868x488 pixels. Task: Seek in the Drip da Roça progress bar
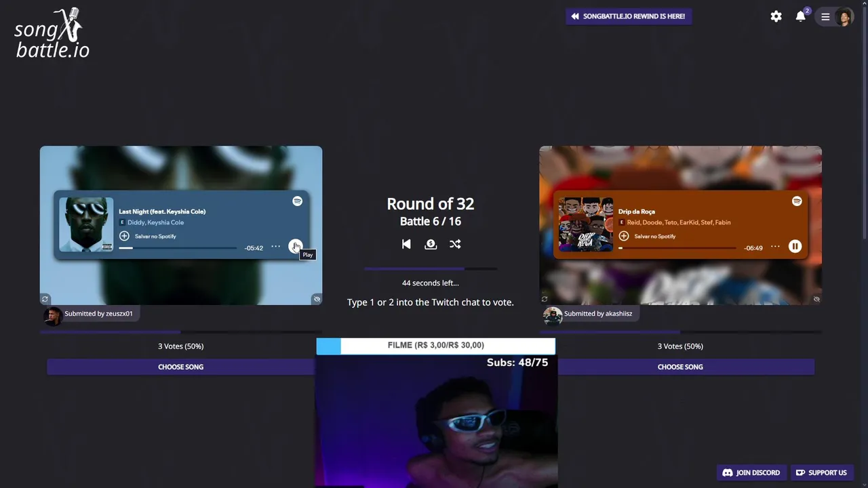[677, 248]
